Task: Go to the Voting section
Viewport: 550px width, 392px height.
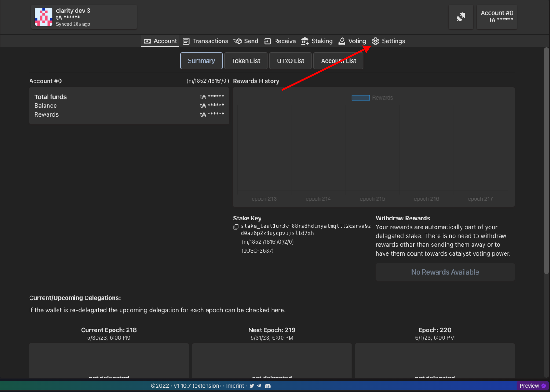Action: click(x=352, y=41)
